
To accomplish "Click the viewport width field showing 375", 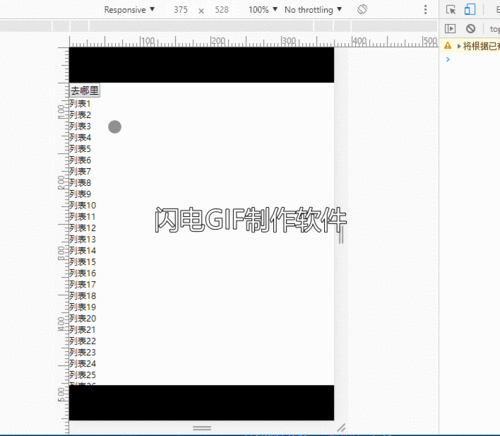I will (x=180, y=10).
